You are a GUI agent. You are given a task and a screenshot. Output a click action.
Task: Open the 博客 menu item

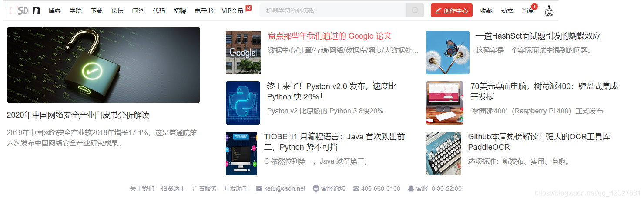point(55,11)
